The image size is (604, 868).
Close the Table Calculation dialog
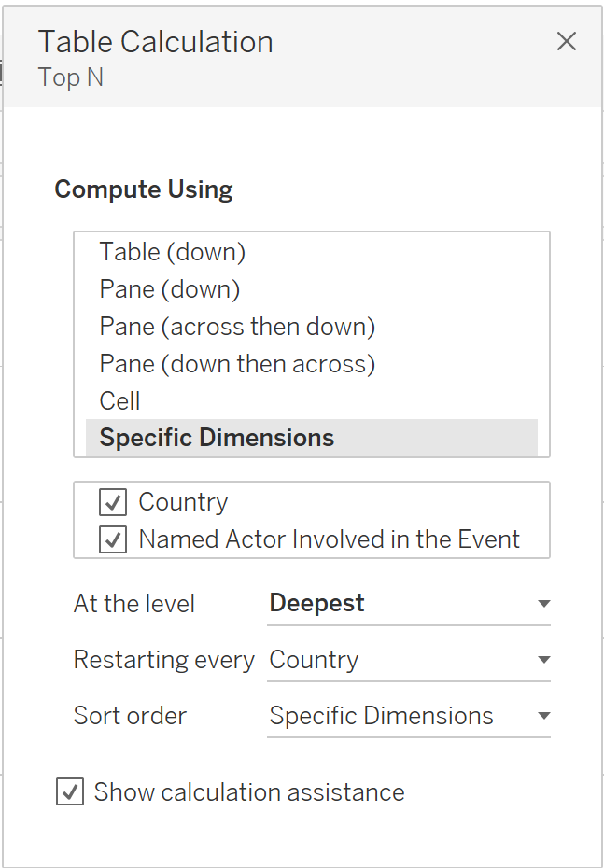click(566, 41)
